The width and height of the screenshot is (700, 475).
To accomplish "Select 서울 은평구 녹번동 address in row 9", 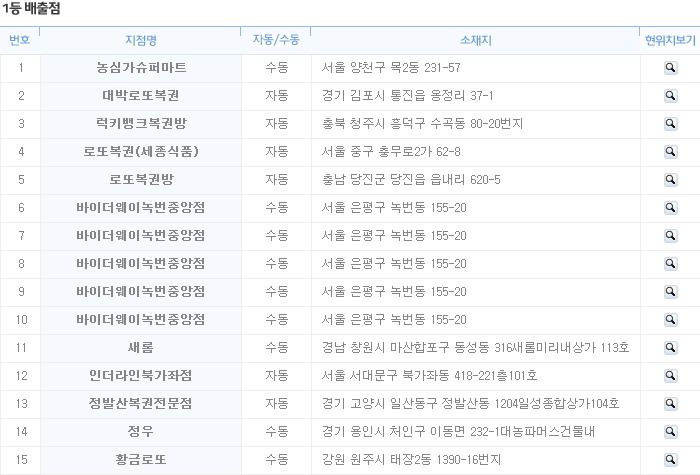I will pyautogui.click(x=394, y=292).
